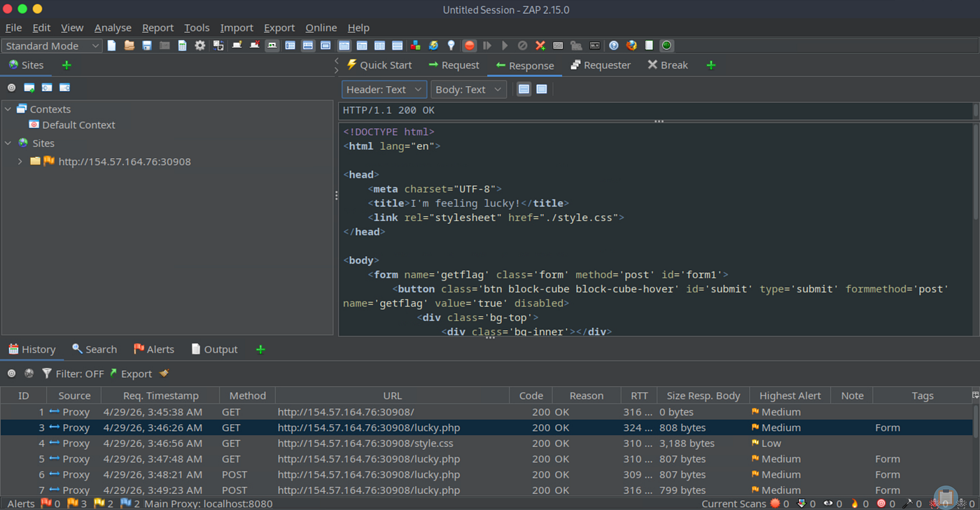Add a new tab next to Break tab
Image resolution: width=980 pixels, height=510 pixels.
point(711,65)
